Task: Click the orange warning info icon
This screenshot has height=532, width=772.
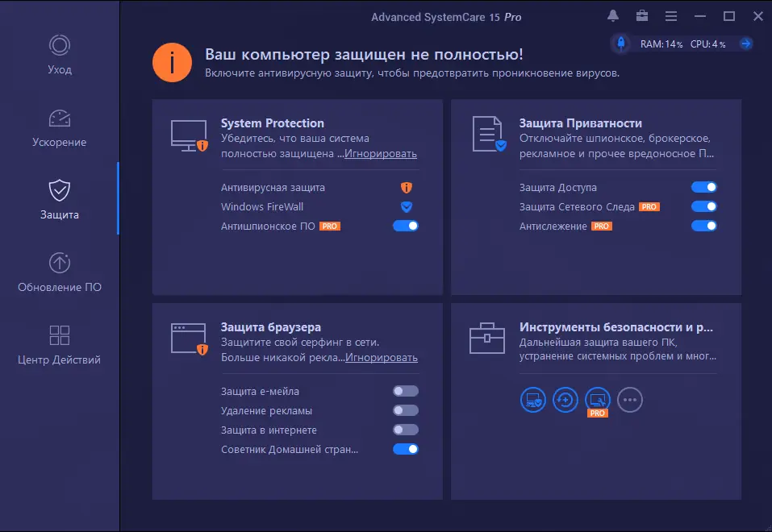Action: click(x=172, y=63)
